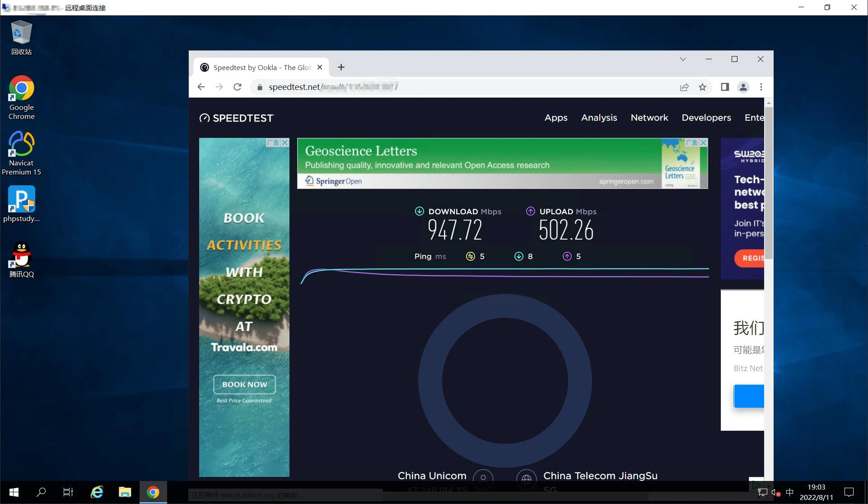
Task: Go to Network navigation link
Action: point(649,118)
